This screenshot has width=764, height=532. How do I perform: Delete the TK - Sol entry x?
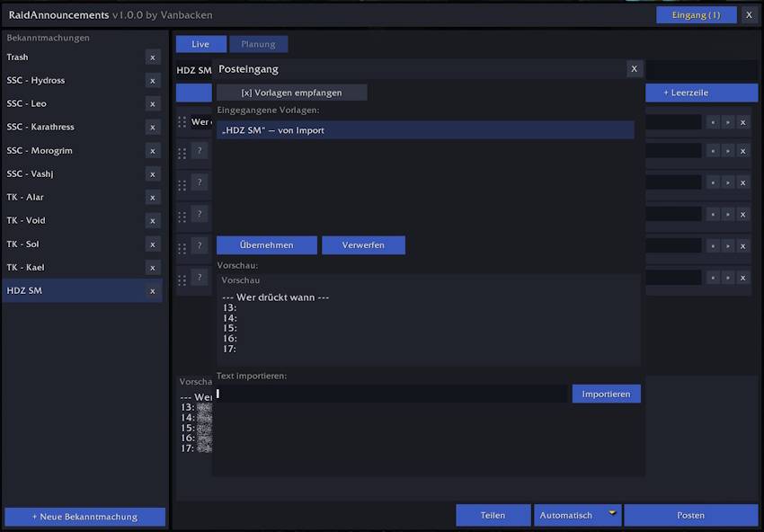point(153,244)
